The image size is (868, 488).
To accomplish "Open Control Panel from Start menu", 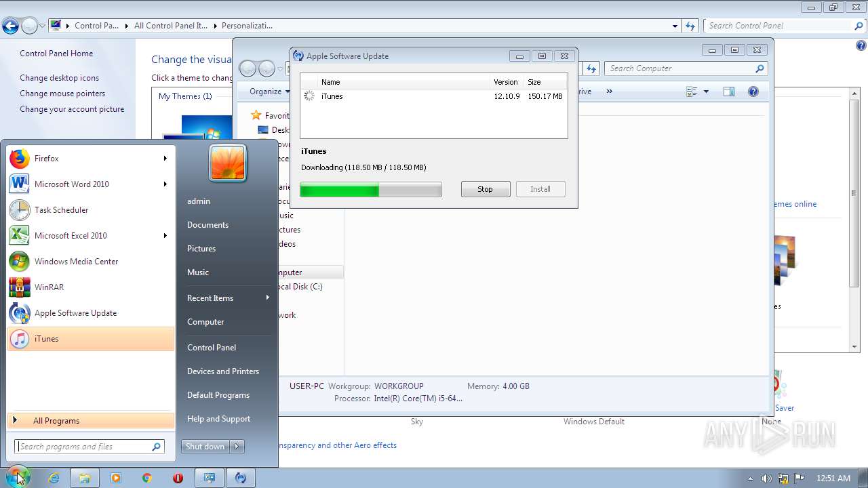I will click(226, 348).
